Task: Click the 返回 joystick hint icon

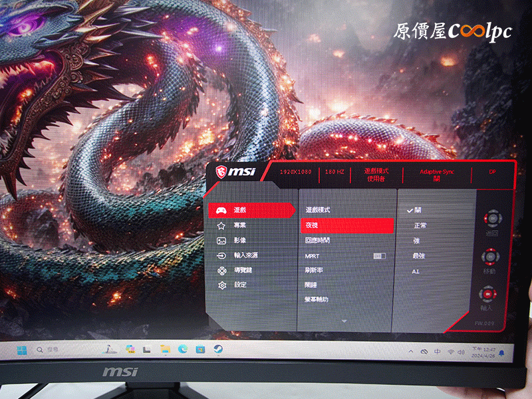Action: 493,218
